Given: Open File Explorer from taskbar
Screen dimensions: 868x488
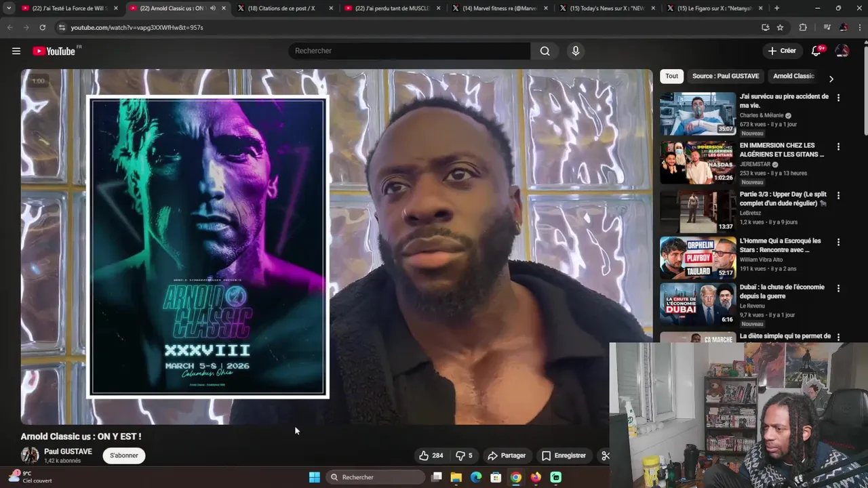Looking at the screenshot, I should [456, 477].
